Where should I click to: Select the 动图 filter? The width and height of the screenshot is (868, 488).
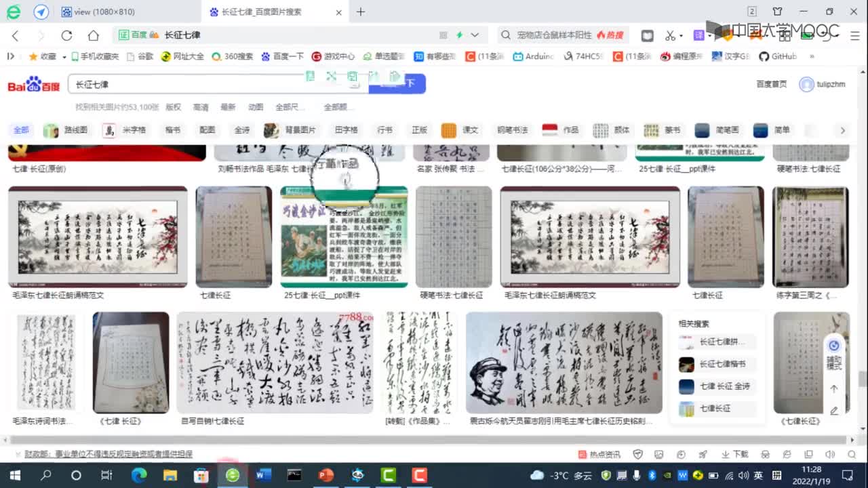click(x=256, y=107)
